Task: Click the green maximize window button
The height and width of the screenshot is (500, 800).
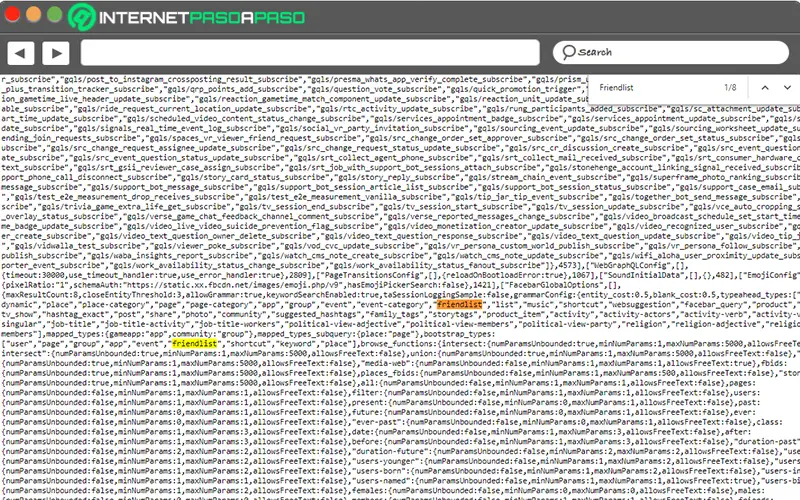Action: 54,14
